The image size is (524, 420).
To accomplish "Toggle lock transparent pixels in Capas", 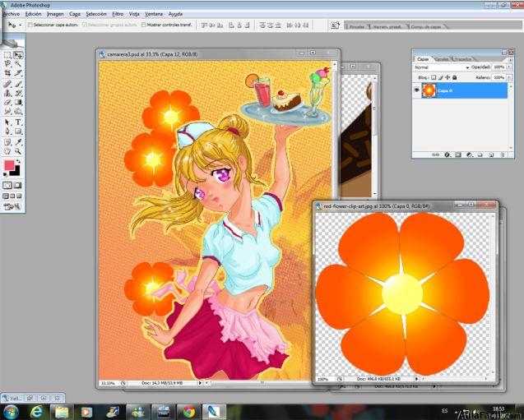I will click(x=434, y=77).
